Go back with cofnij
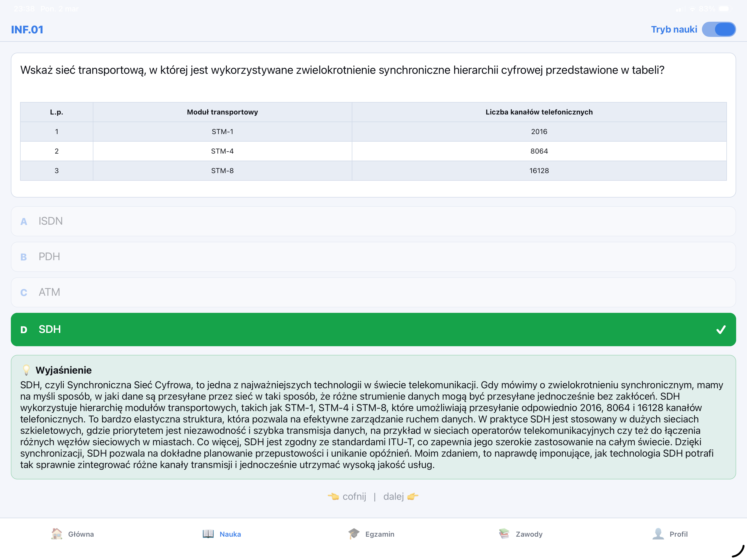Image resolution: width=747 pixels, height=560 pixels. tap(354, 496)
